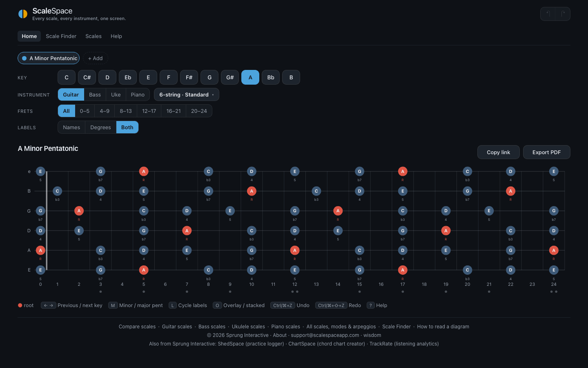Click the Copy link button
Viewport: 588px width, 368px height.
tap(499, 152)
